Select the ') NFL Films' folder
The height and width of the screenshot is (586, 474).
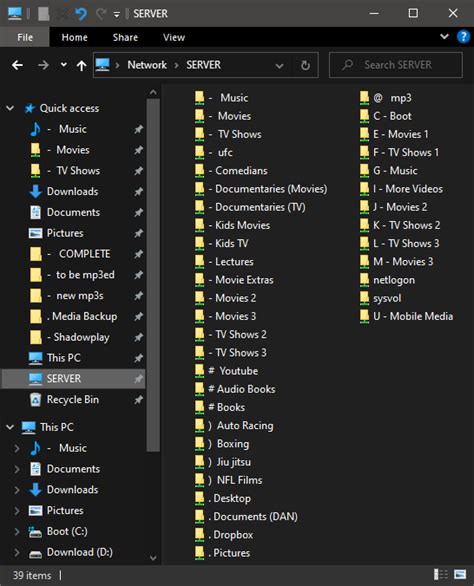click(229, 480)
